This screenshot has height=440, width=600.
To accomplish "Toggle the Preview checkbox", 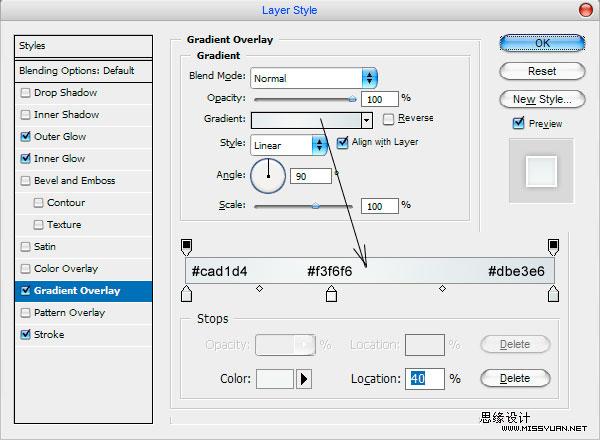I will (x=518, y=123).
